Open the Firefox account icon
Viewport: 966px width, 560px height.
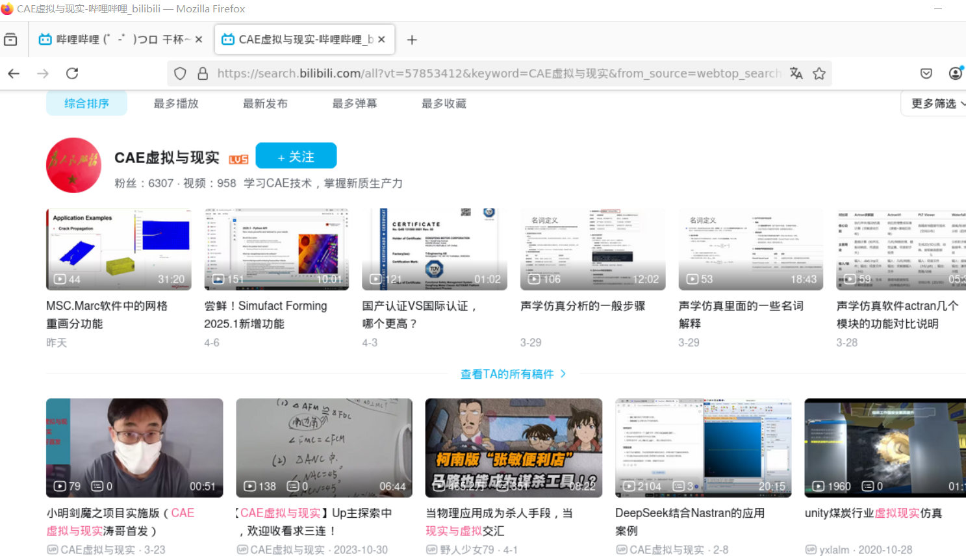(x=956, y=73)
